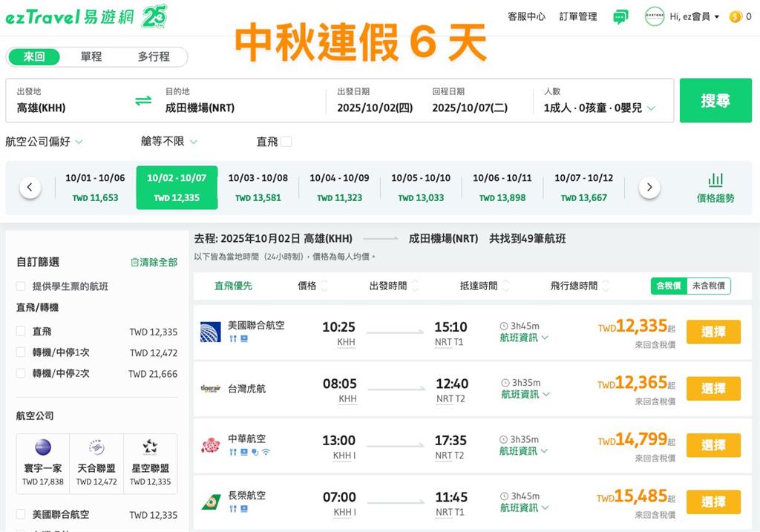The width and height of the screenshot is (760, 532).
Task: Click the entertainment icon for 長榮航空
Action: click(244, 509)
